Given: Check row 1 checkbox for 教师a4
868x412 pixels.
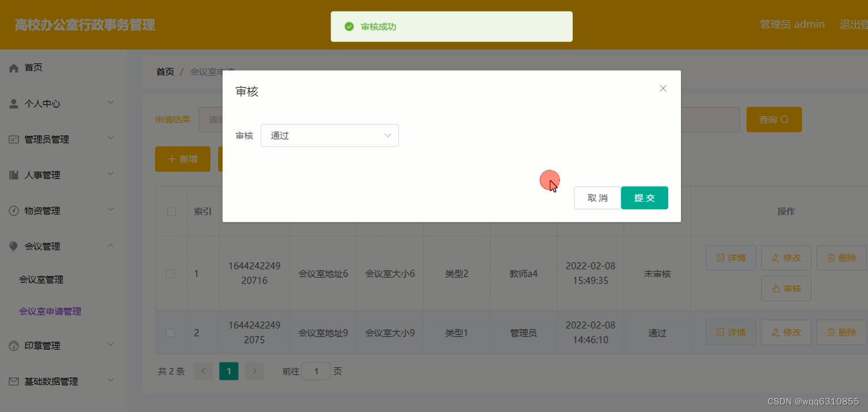Looking at the screenshot, I should (170, 274).
